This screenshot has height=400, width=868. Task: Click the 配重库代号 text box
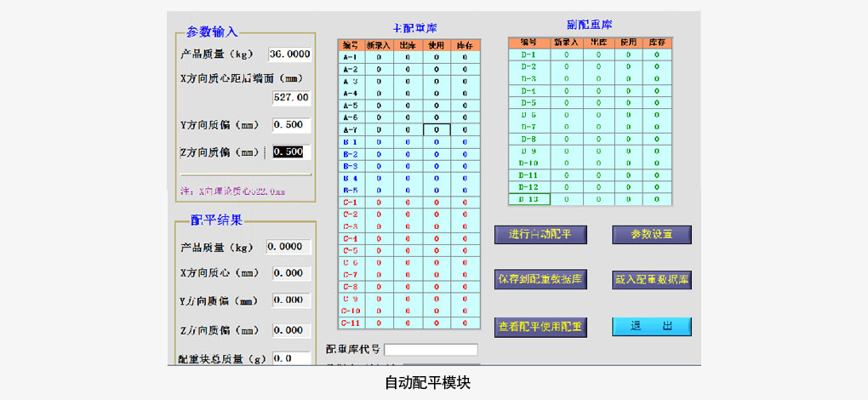431,350
